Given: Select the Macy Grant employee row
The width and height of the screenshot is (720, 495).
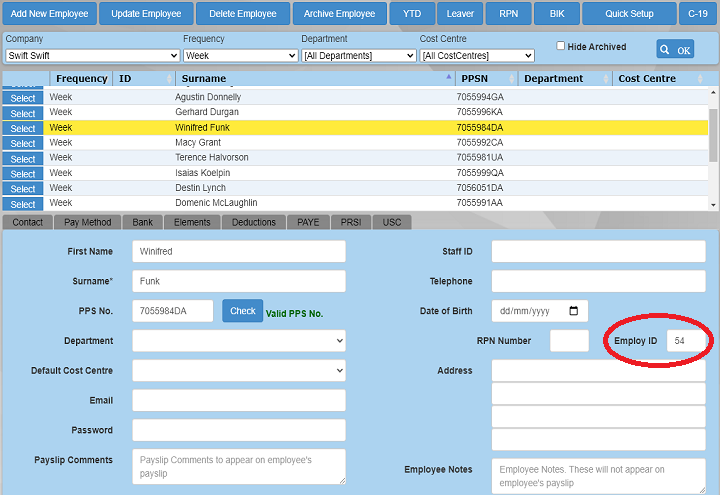Looking at the screenshot, I should point(23,144).
